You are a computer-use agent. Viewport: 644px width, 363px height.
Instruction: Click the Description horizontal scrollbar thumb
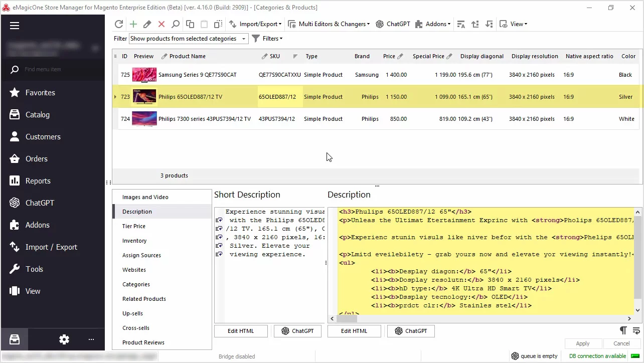point(347,318)
